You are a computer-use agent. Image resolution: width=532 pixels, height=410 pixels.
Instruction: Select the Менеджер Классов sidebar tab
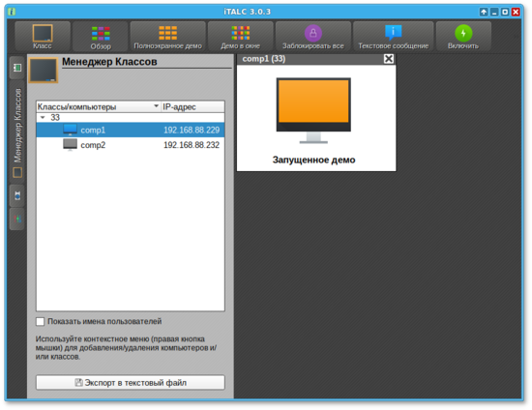tap(17, 132)
